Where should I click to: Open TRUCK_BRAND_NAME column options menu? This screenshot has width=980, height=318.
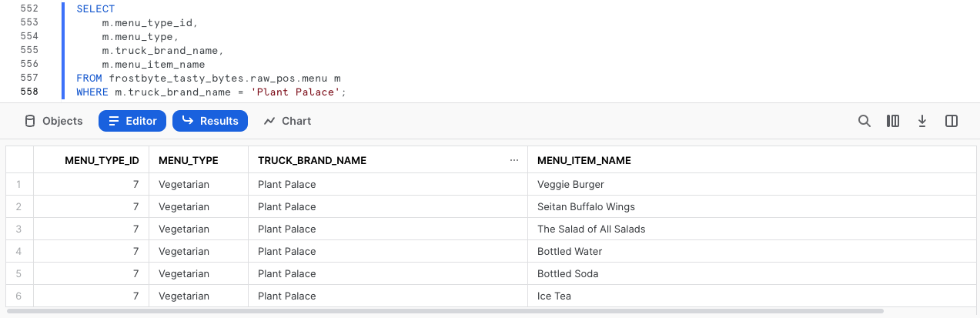click(514, 160)
